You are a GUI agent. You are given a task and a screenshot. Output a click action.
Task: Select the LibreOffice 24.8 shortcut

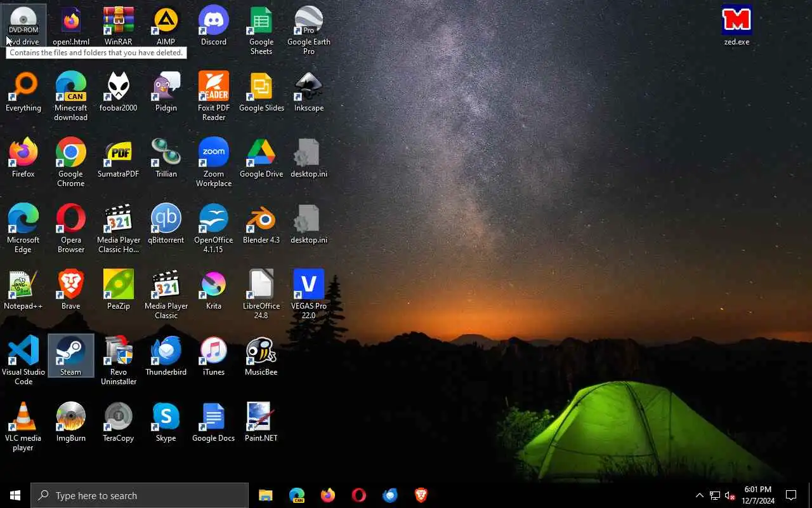(x=261, y=295)
